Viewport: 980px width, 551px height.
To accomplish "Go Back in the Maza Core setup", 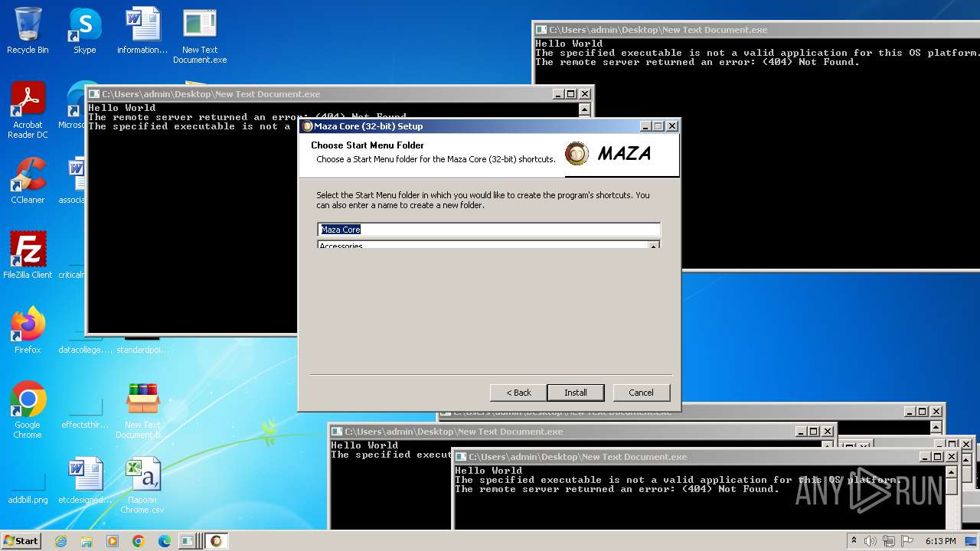I will [518, 393].
